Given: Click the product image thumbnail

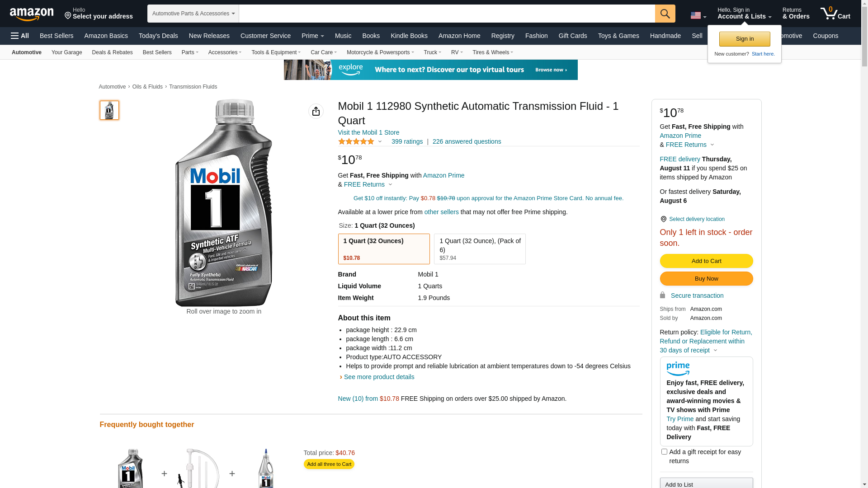Looking at the screenshot, I should tap(109, 110).
